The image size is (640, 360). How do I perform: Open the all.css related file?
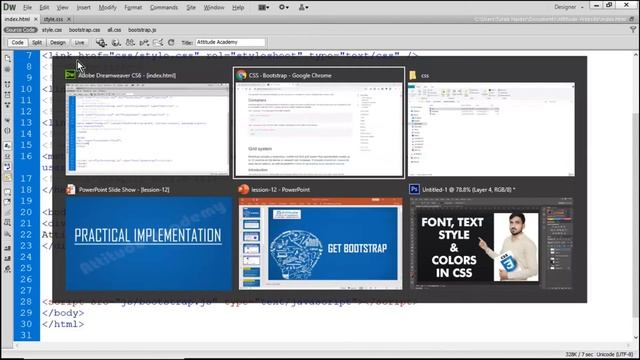(x=114, y=30)
